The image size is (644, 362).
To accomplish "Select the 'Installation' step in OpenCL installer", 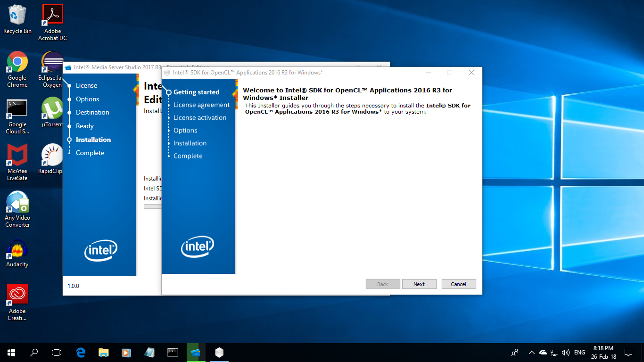I will (190, 143).
